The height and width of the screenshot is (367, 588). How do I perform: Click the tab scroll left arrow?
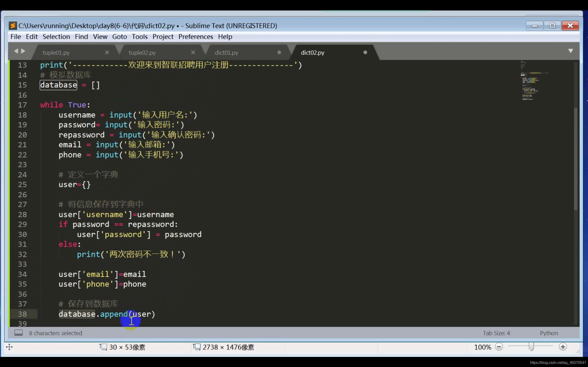pos(16,51)
